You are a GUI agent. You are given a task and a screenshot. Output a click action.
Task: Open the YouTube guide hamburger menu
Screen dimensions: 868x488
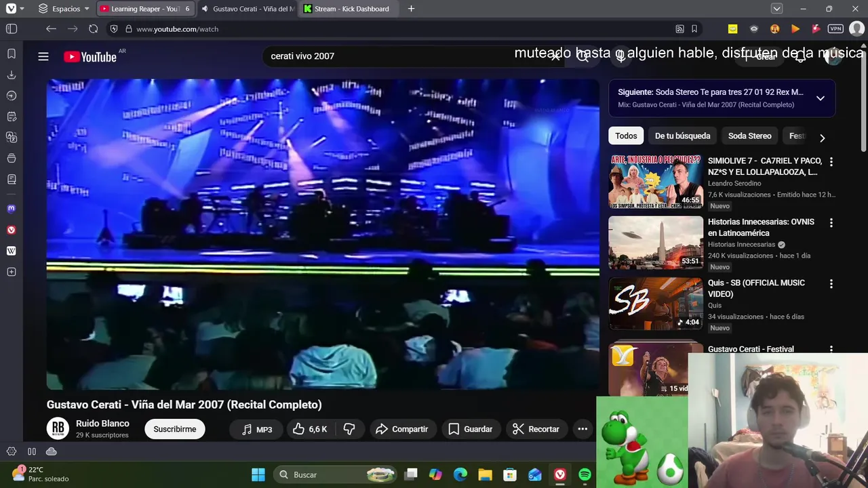(x=43, y=56)
